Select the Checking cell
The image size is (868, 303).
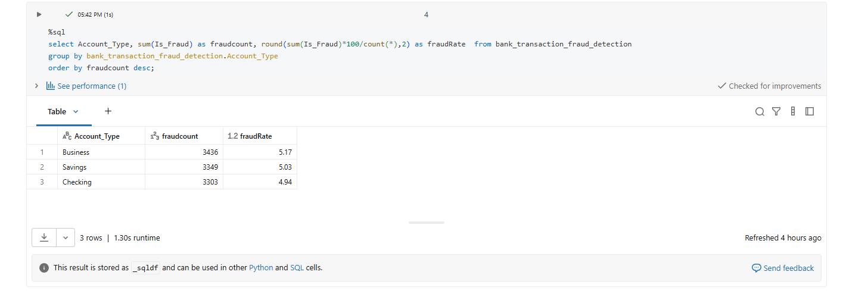(101, 182)
